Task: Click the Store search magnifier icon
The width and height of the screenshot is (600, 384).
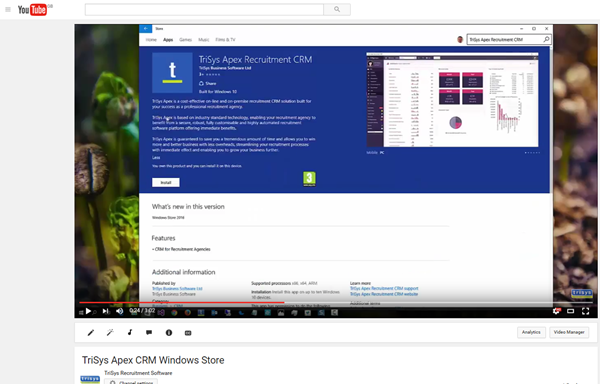Action: tap(546, 39)
